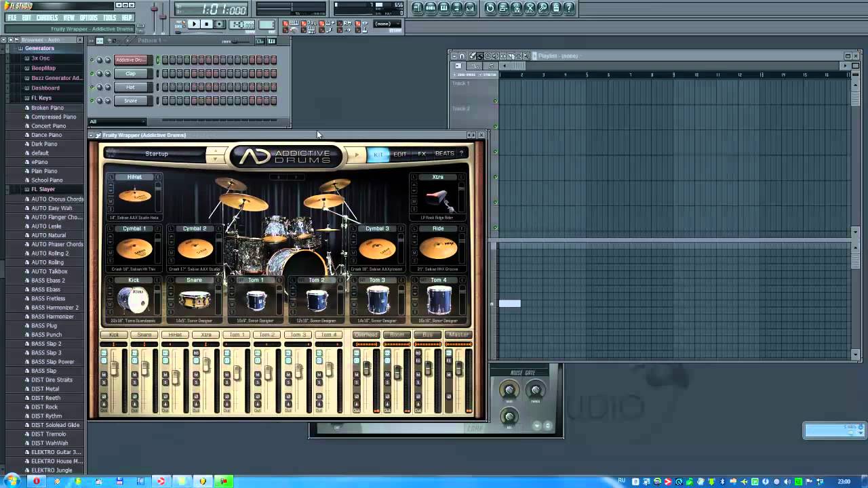Mute the Master mixer channel
Viewport: 868px width, 488px height.
coord(449,375)
